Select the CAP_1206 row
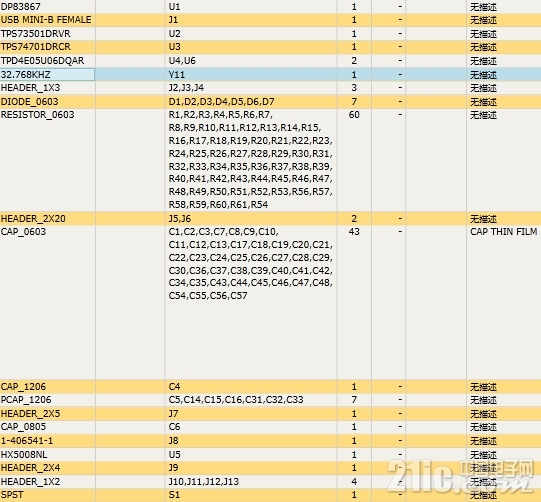Screen dimensions: 541x502 pos(270,386)
